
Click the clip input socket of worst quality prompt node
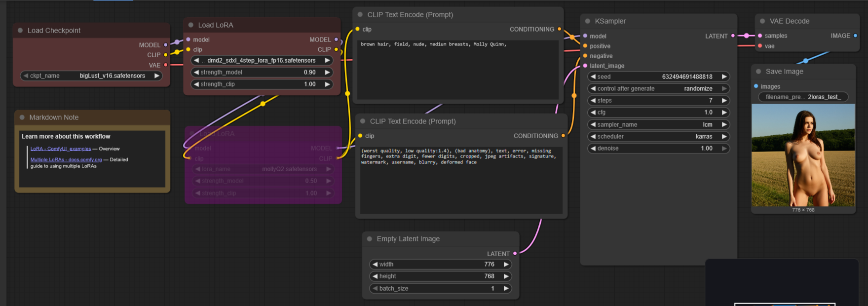click(360, 136)
